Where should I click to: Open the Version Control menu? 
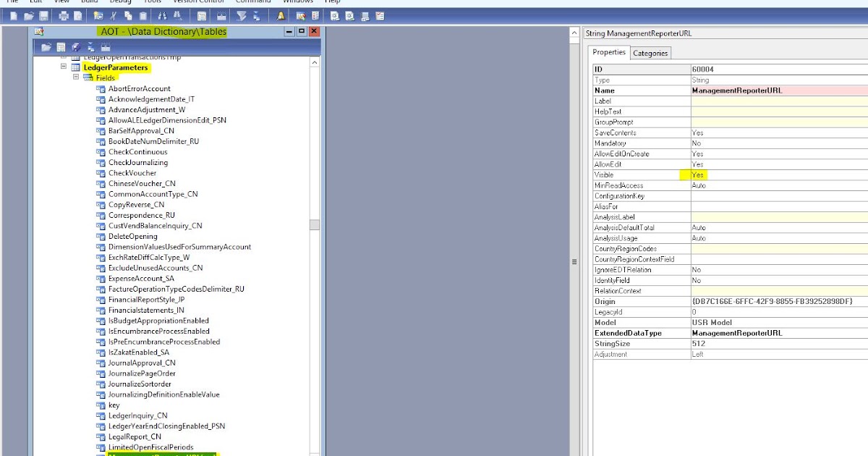tap(197, 1)
